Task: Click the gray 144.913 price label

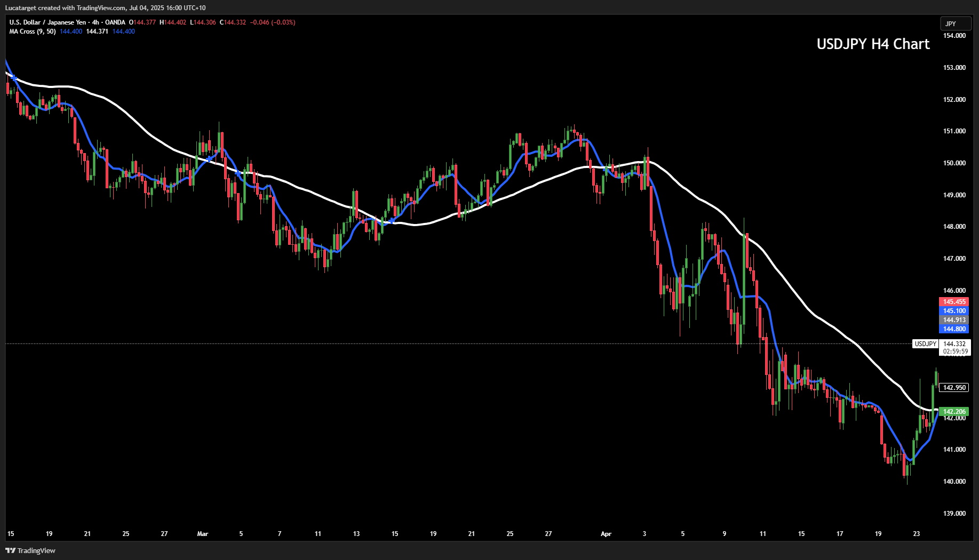Action: tap(954, 320)
